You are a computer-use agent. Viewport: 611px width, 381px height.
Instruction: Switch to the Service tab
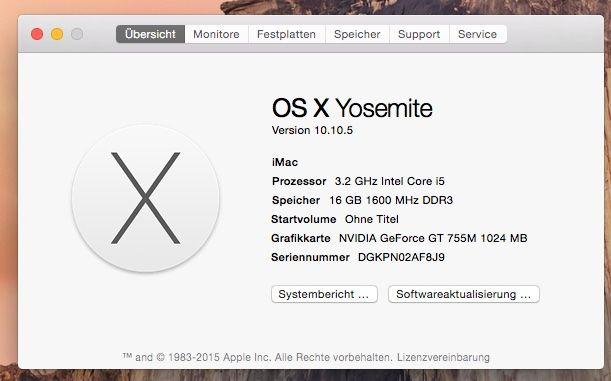pyautogui.click(x=478, y=34)
